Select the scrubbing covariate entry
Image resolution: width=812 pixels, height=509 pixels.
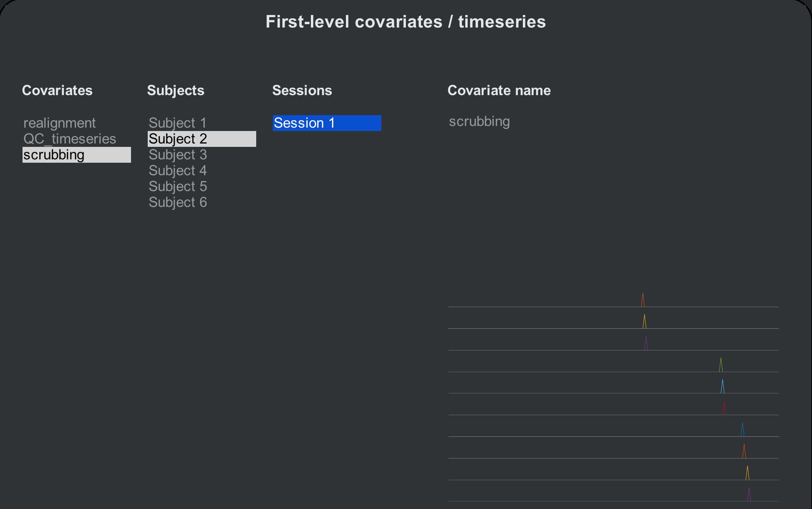click(x=77, y=155)
